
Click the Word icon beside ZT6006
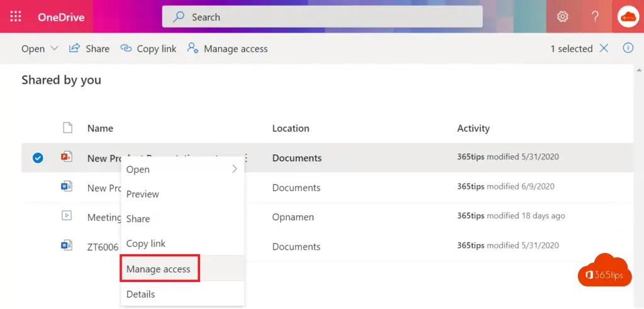point(67,245)
